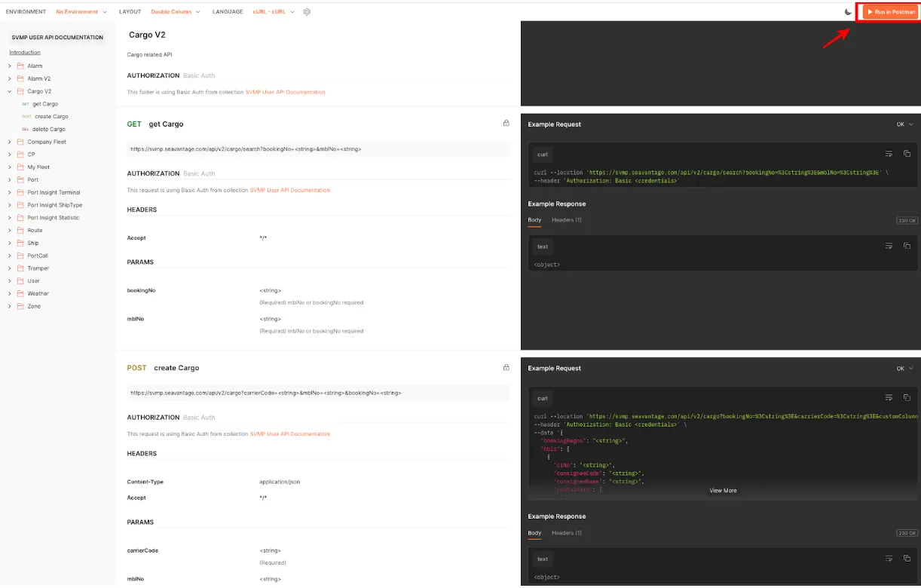This screenshot has height=588, width=921.
Task: Select the Tramper folder icon
Action: point(20,268)
